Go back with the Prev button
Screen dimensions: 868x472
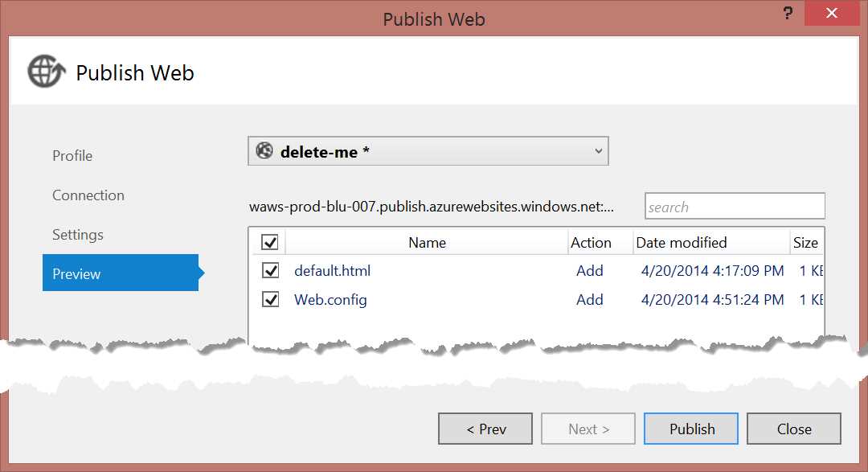(485, 428)
